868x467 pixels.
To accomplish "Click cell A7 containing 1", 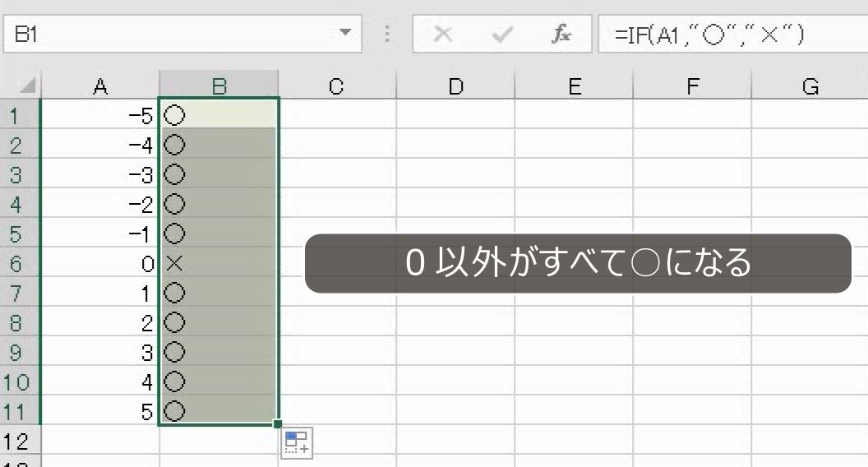I will coord(100,291).
